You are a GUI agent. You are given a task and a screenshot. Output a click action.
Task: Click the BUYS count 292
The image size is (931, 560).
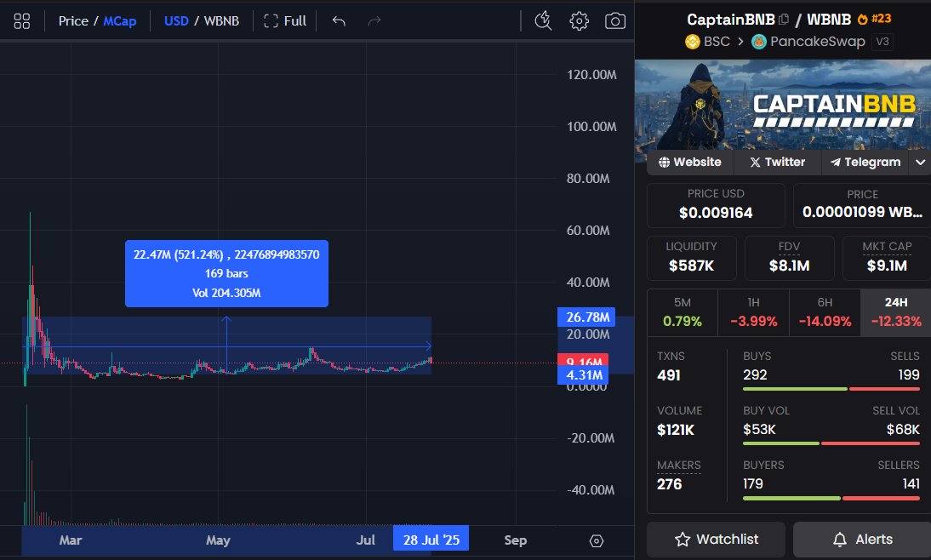(x=755, y=375)
